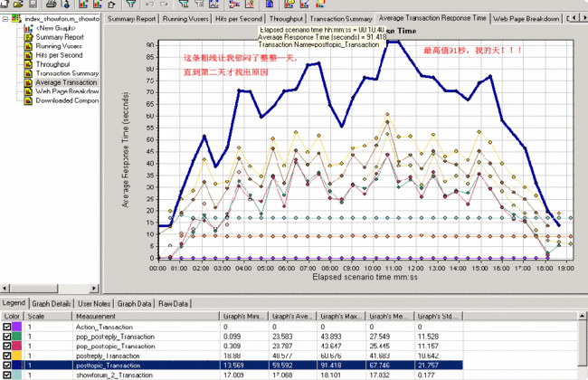This screenshot has width=588, height=380.
Task: Click the tree panel scroll right arrow
Action: [94, 288]
